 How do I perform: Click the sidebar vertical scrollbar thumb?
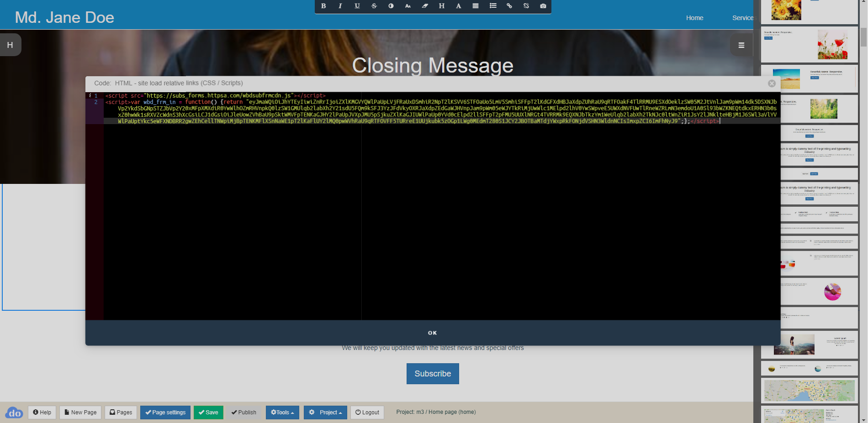click(x=863, y=37)
